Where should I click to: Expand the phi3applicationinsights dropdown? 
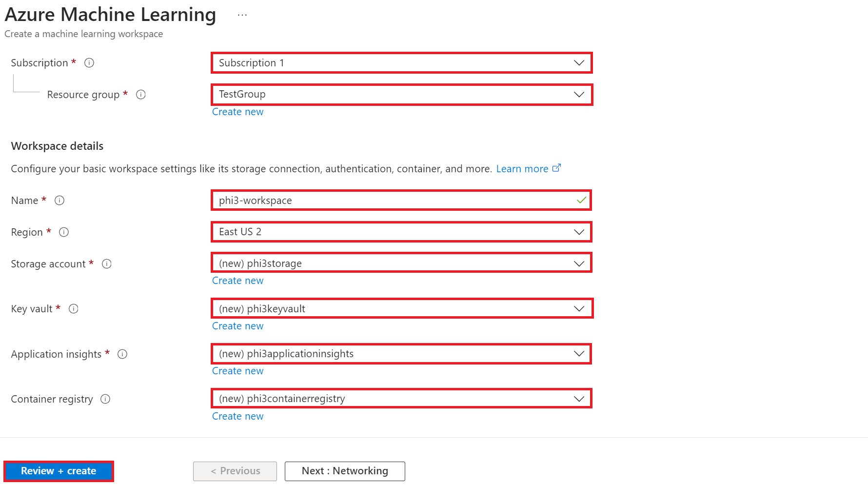[x=402, y=354]
